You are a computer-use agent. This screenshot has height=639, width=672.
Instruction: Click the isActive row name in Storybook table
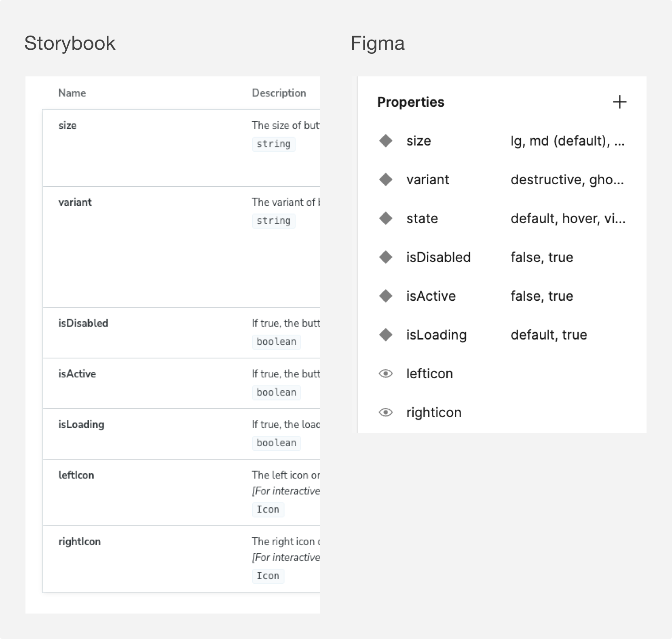point(77,374)
